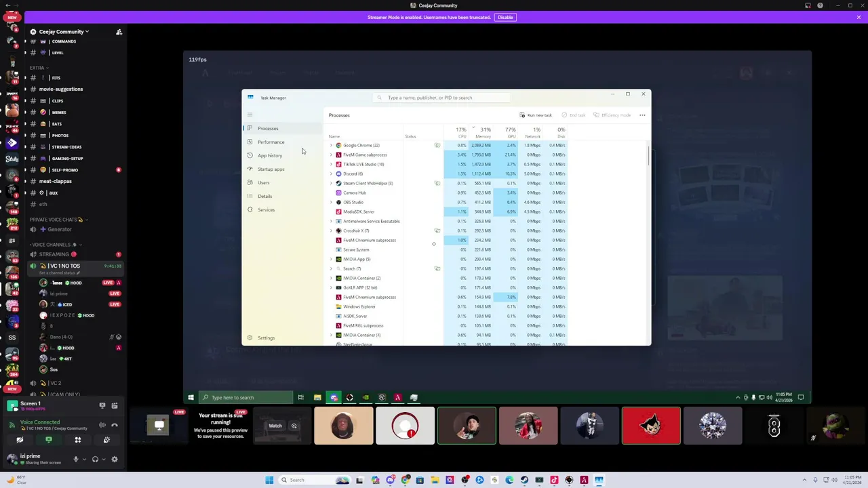This screenshot has width=868, height=488.
Task: Open the activities launcher button
Action: point(77,440)
